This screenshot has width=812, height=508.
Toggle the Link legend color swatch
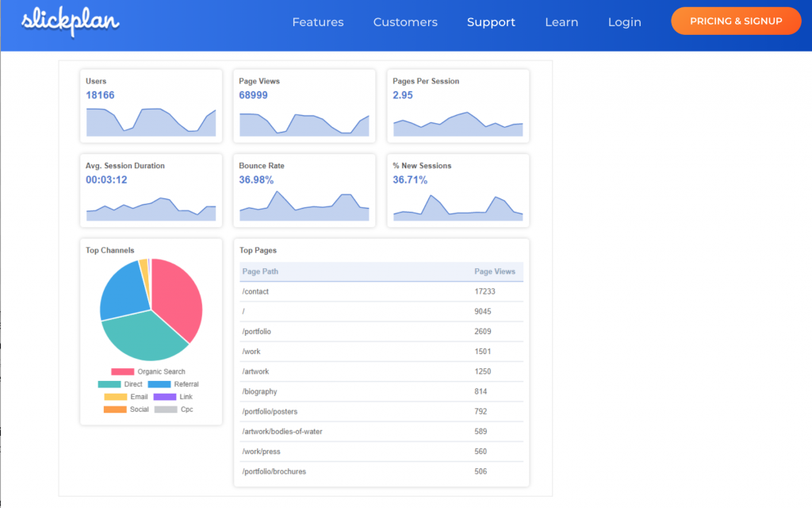[164, 397]
